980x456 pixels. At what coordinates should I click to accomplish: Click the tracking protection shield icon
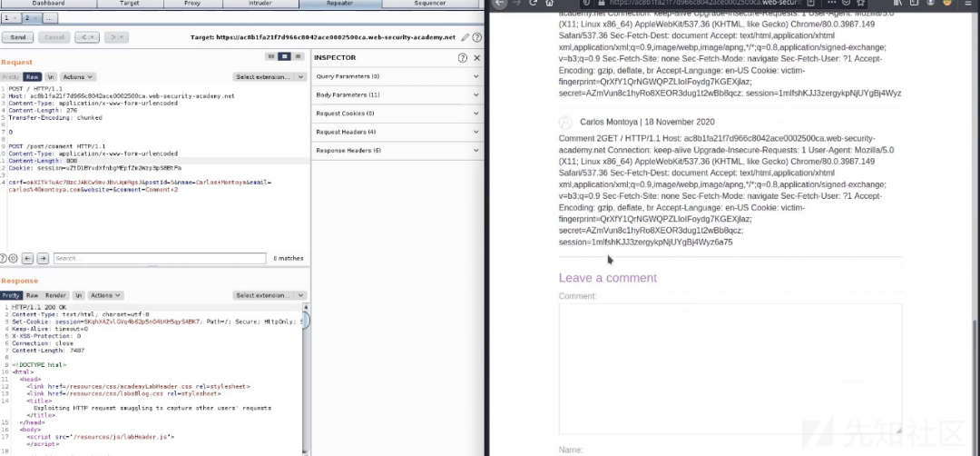click(x=585, y=3)
